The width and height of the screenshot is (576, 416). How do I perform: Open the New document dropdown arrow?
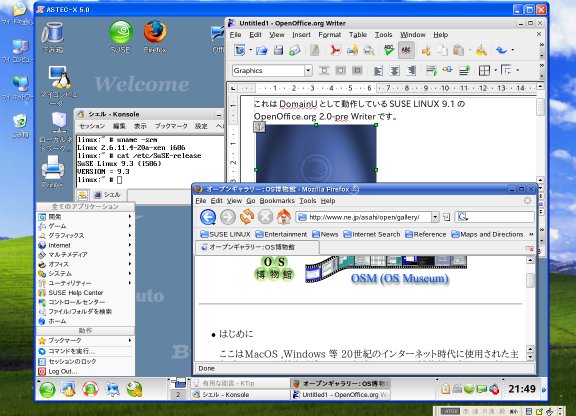coord(251,50)
